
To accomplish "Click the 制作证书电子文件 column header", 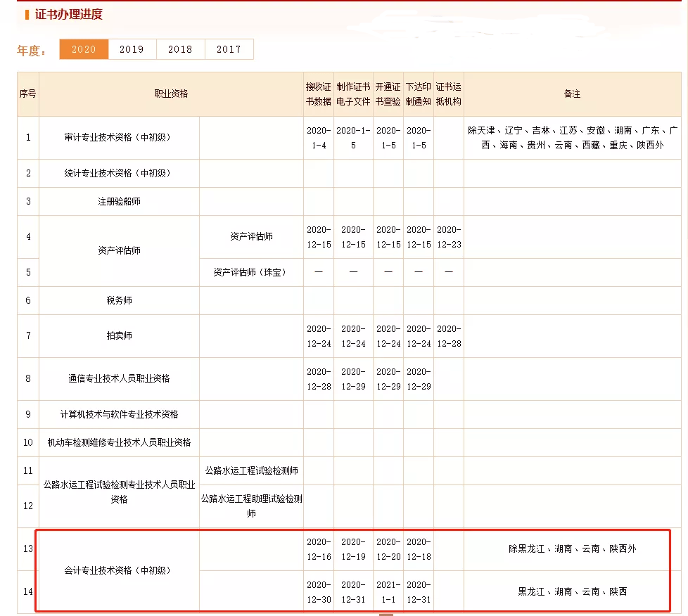I will point(353,94).
